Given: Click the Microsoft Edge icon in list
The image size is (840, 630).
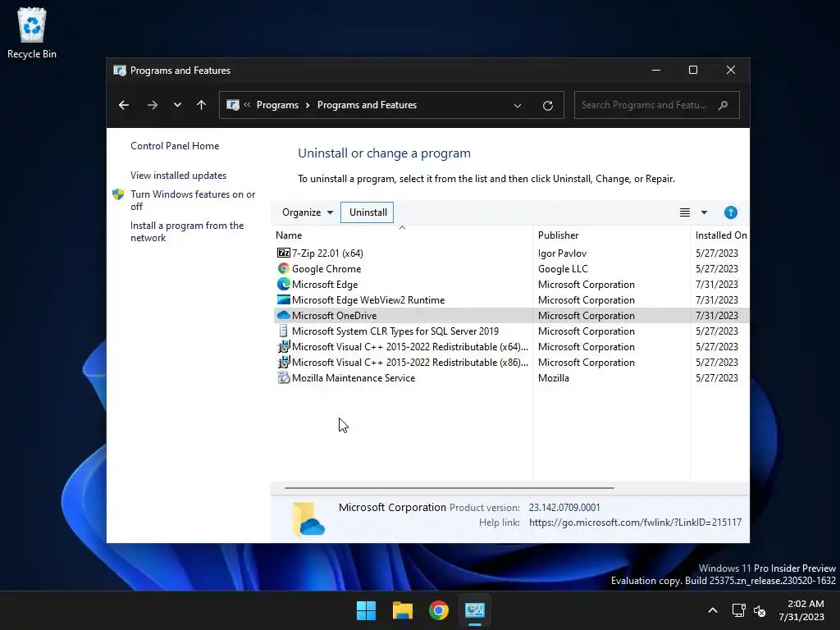Looking at the screenshot, I should click(283, 284).
